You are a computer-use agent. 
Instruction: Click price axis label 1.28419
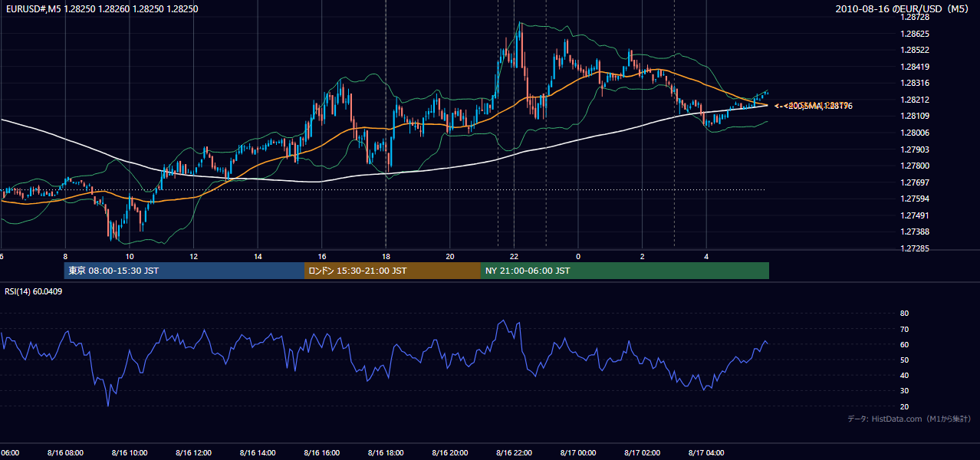(x=916, y=67)
